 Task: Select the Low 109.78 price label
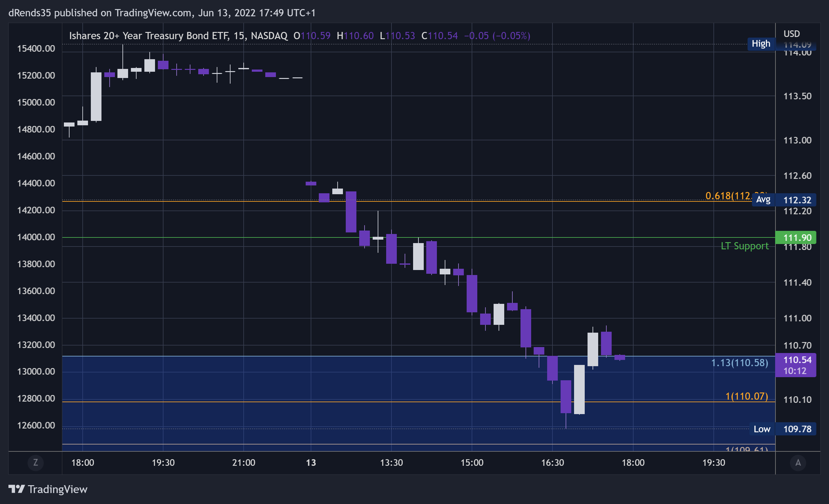783,429
